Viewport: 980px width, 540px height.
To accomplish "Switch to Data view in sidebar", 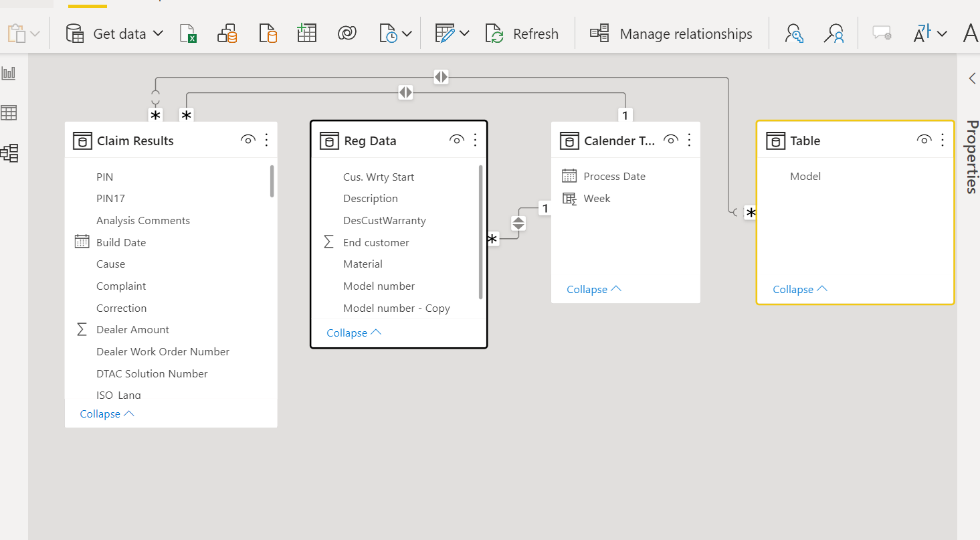I will coord(9,113).
